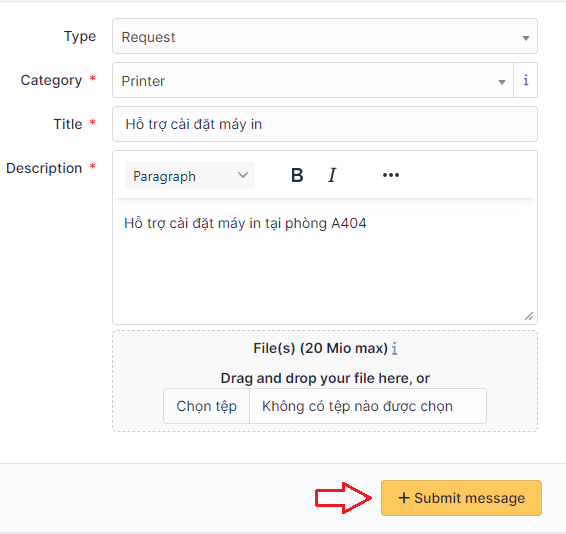Toggle Bold formatting in description editor

coord(297,175)
